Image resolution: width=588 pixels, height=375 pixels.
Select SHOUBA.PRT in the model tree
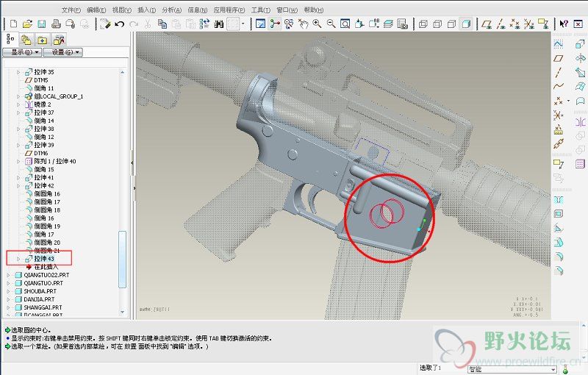click(36, 291)
